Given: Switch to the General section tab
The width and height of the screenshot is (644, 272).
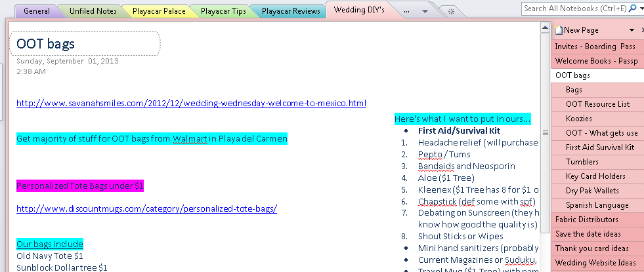Looking at the screenshot, I should 37,11.
